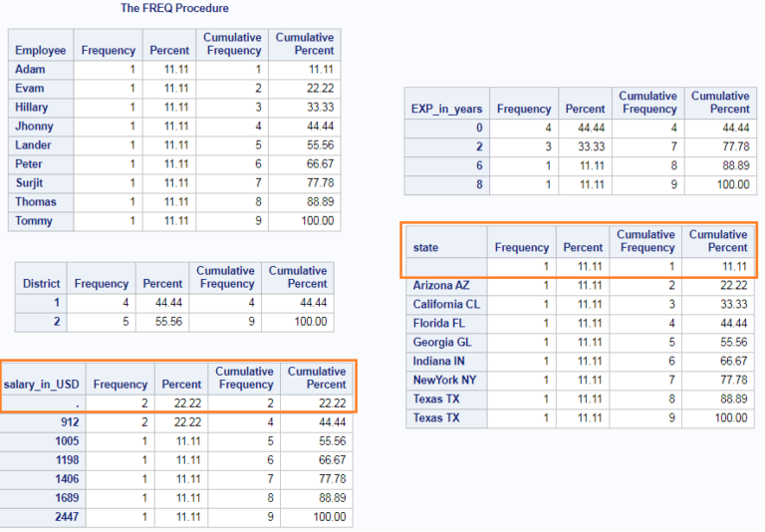The image size is (765, 532).
Task: Click cumulative percent '88.89' in Thomas row
Action: (320, 202)
